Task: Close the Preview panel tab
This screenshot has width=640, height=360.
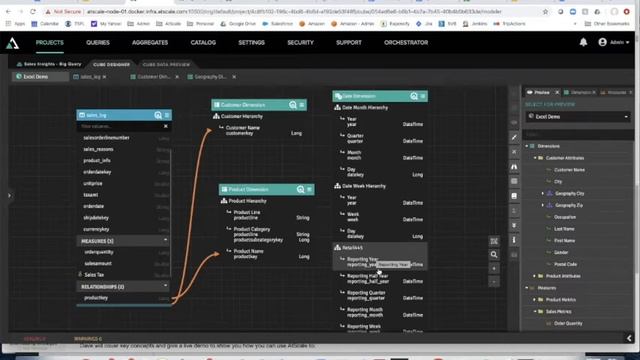Action: coord(557,93)
